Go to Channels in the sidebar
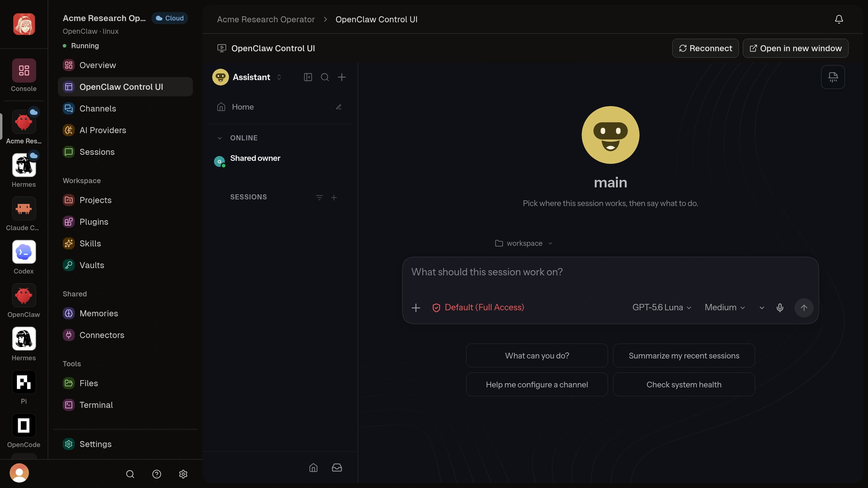The image size is (868, 488). coord(125,108)
